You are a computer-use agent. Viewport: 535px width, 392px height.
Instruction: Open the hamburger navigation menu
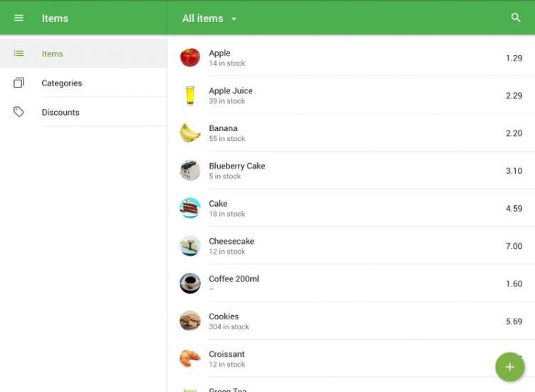coord(19,18)
